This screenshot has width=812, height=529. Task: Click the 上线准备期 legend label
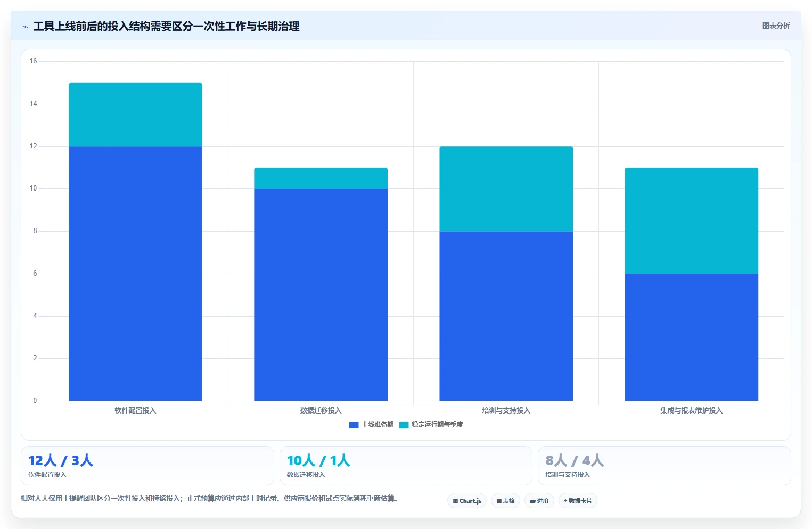[378, 425]
